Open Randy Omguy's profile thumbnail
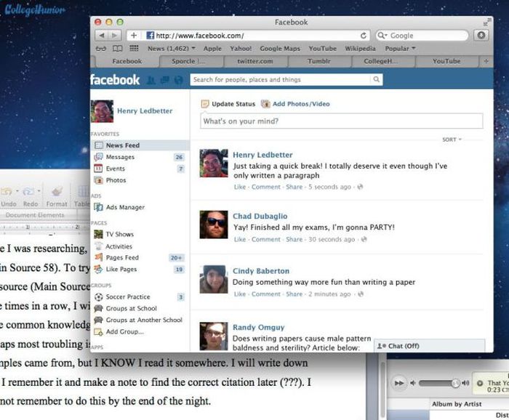 click(x=214, y=336)
